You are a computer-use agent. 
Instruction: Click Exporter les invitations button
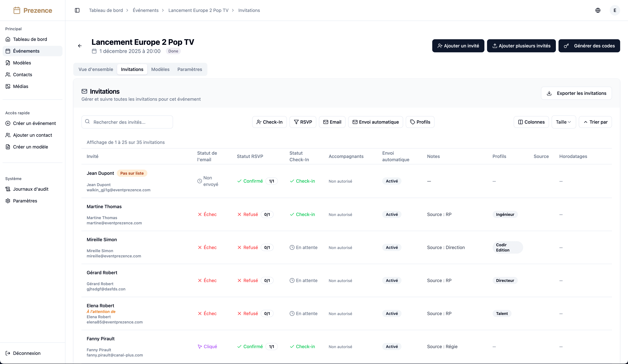point(576,93)
